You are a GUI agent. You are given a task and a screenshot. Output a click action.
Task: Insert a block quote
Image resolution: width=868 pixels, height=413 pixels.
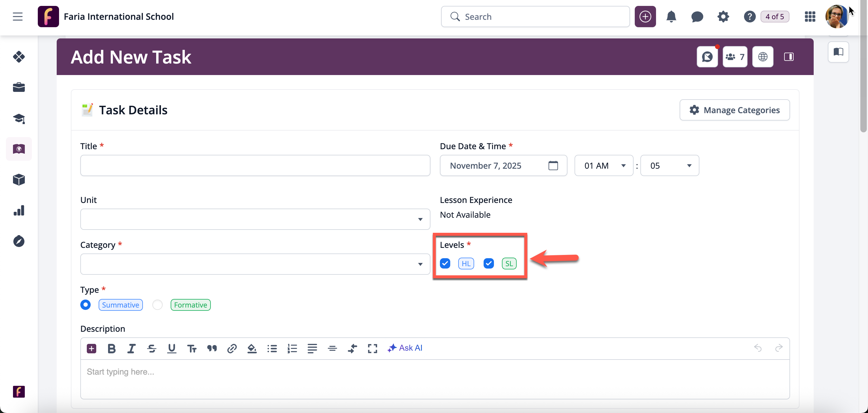pyautogui.click(x=212, y=348)
